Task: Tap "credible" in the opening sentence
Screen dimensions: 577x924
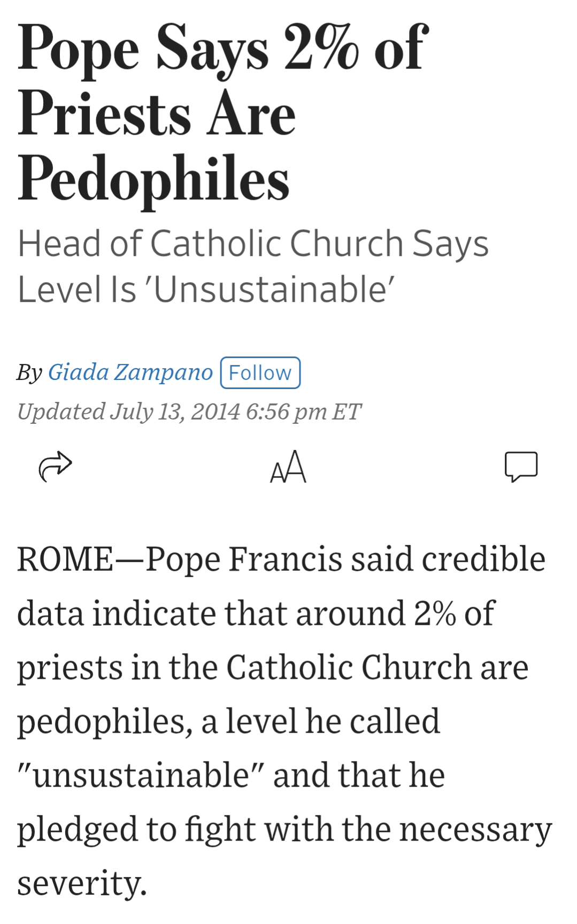Action: coord(483,560)
